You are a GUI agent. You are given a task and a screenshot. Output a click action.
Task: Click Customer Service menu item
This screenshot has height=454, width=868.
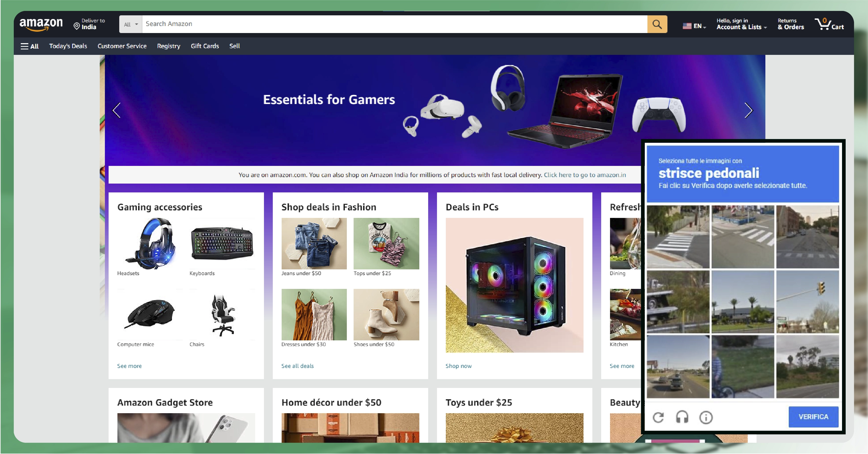(x=121, y=46)
